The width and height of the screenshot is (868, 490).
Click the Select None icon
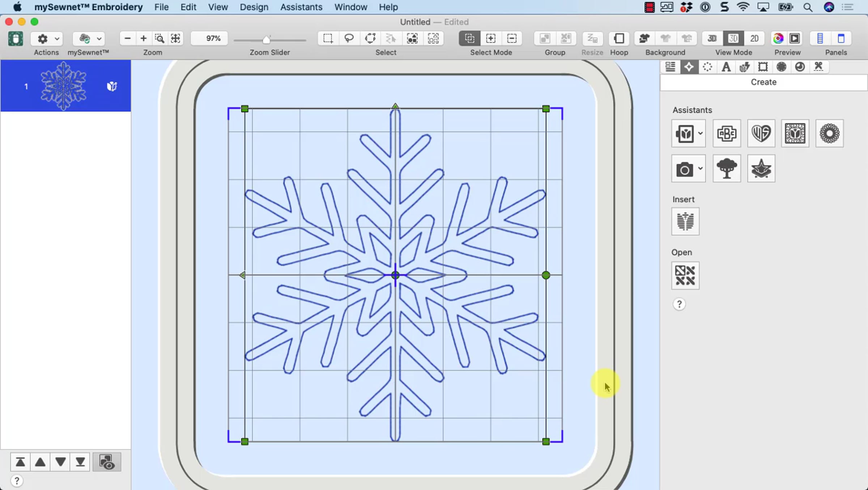click(x=433, y=38)
